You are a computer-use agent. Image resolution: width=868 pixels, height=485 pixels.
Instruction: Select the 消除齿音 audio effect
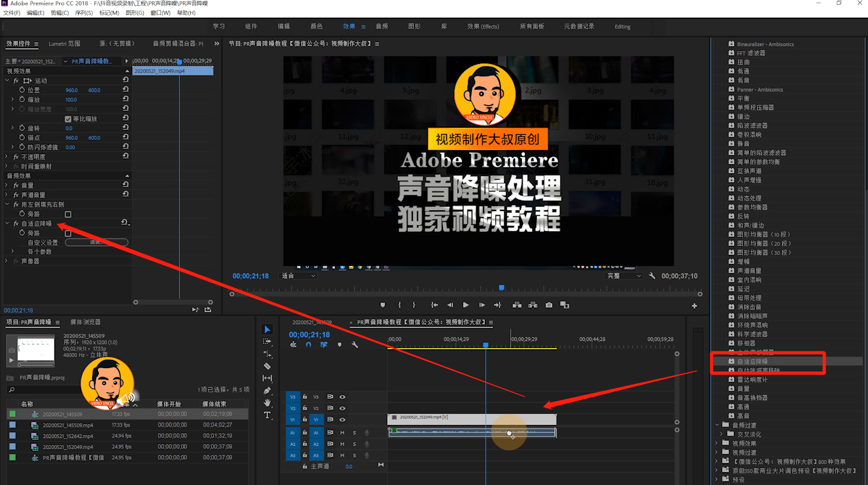(749, 307)
